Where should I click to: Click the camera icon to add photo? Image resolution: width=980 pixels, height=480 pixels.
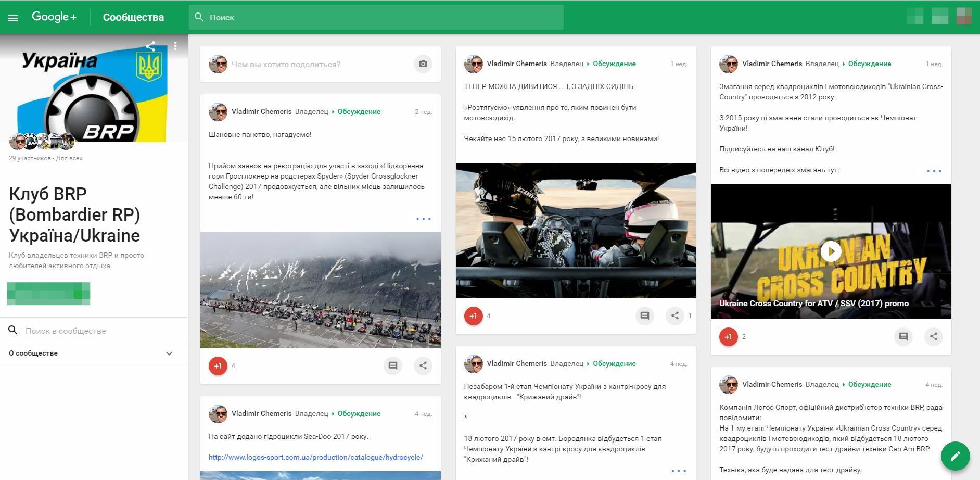tap(423, 64)
